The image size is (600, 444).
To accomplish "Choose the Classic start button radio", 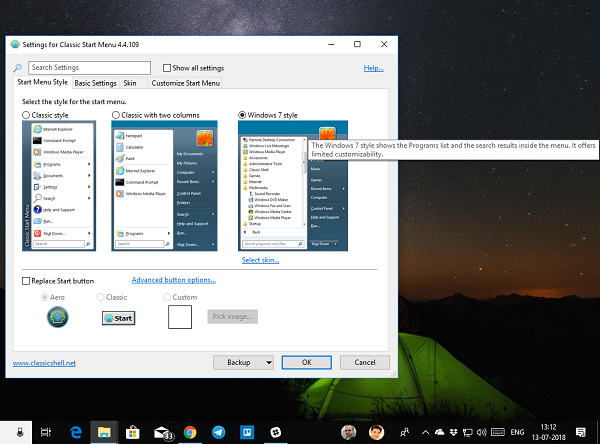I will click(x=100, y=297).
